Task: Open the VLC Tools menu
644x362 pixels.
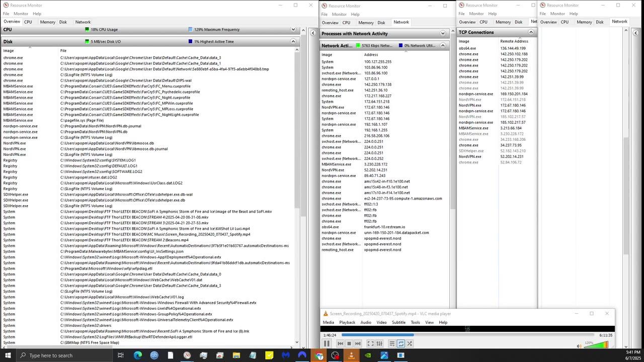Action: pyautogui.click(x=415, y=322)
